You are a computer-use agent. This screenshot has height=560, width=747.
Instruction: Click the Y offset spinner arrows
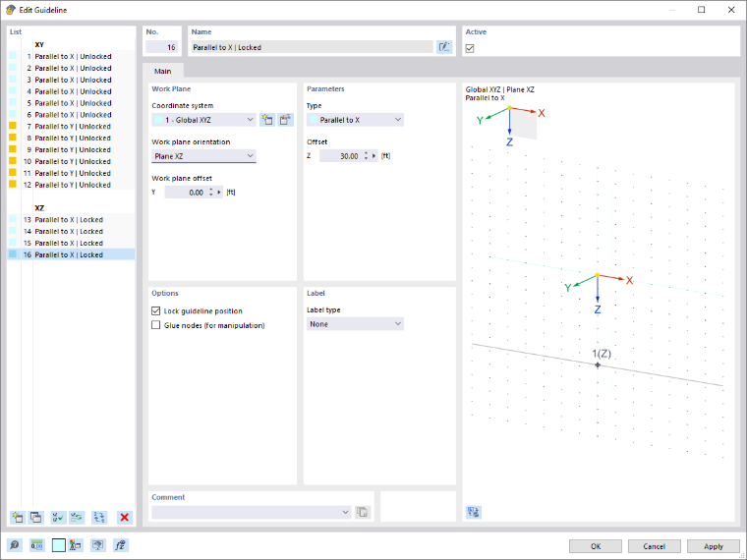[x=211, y=193]
